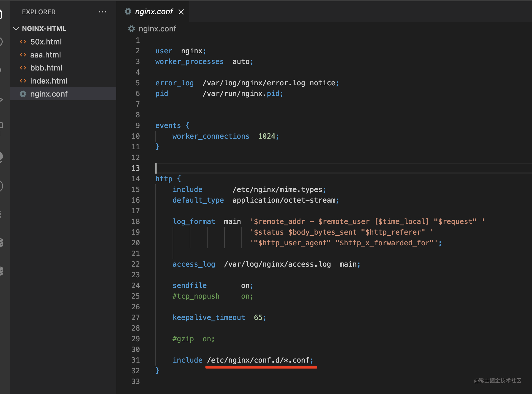Place cursor on the worker_connections directive
Image resolution: width=532 pixels, height=394 pixels.
[x=211, y=136]
